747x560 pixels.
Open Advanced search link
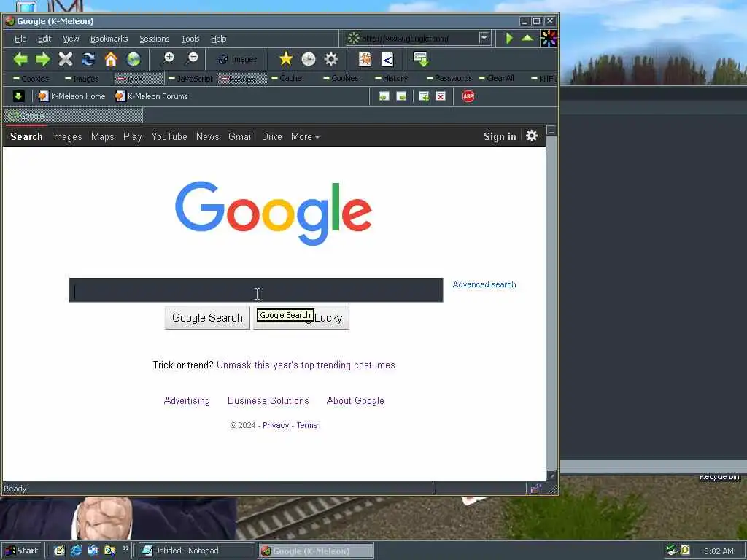pos(484,284)
